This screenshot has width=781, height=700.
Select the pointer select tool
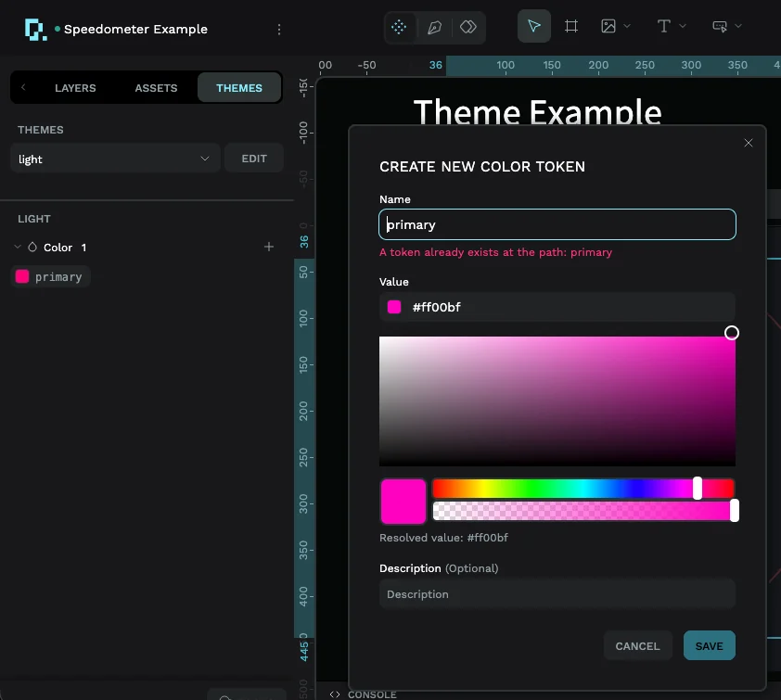tap(534, 26)
